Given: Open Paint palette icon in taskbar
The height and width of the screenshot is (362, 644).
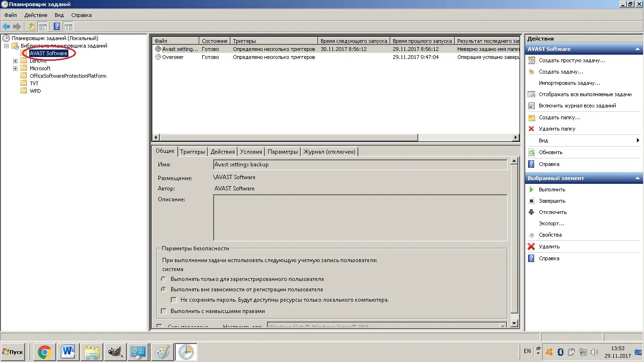Looking at the screenshot, I should tap(163, 352).
